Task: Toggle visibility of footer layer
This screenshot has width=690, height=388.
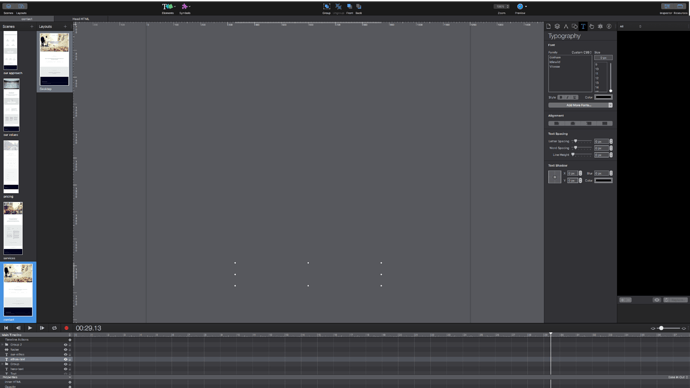Action: click(x=66, y=350)
